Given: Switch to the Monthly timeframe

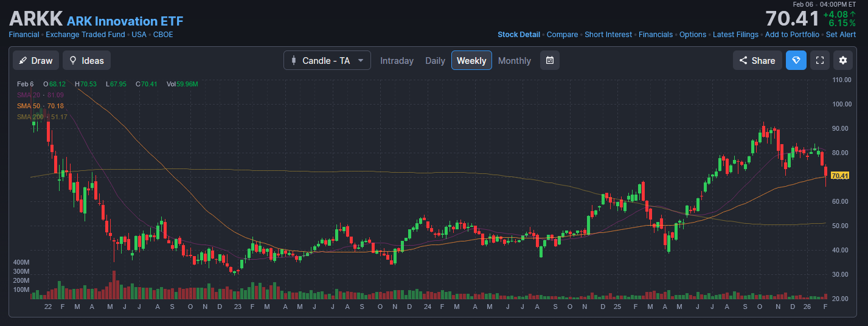Looking at the screenshot, I should (x=514, y=61).
